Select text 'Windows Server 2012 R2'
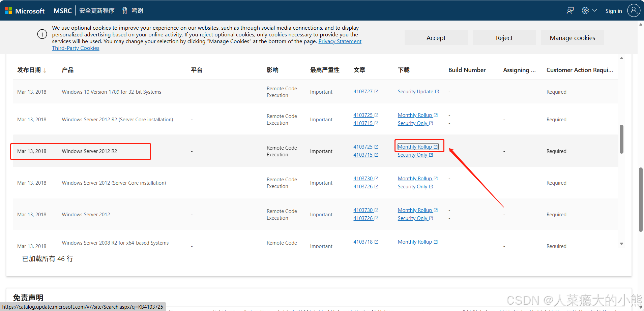Image resolution: width=644 pixels, height=311 pixels. point(89,151)
